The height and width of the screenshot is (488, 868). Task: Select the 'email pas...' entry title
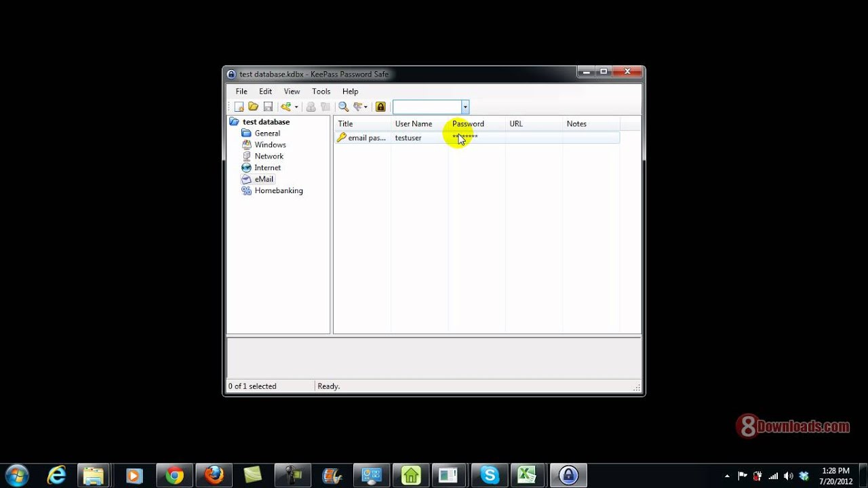(x=367, y=138)
